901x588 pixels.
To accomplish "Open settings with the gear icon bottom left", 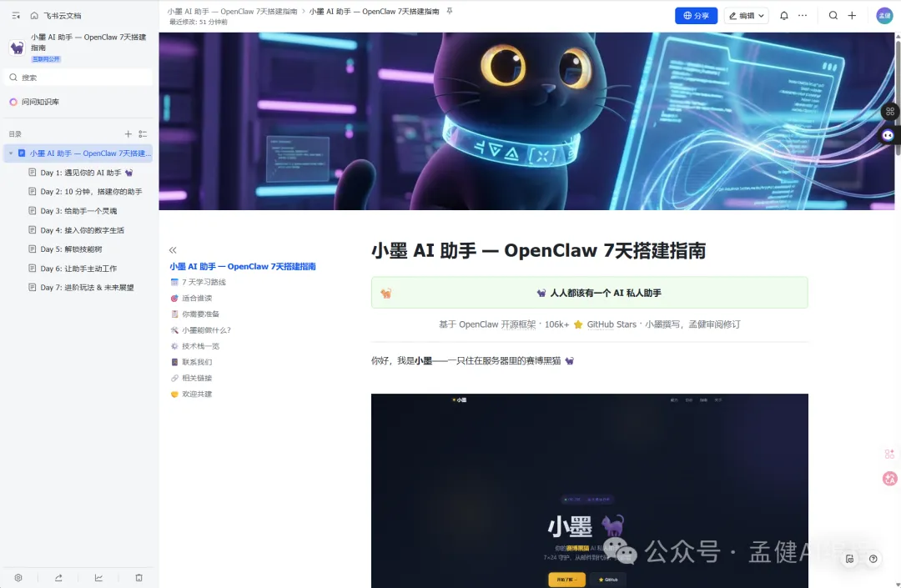I will coord(18,577).
